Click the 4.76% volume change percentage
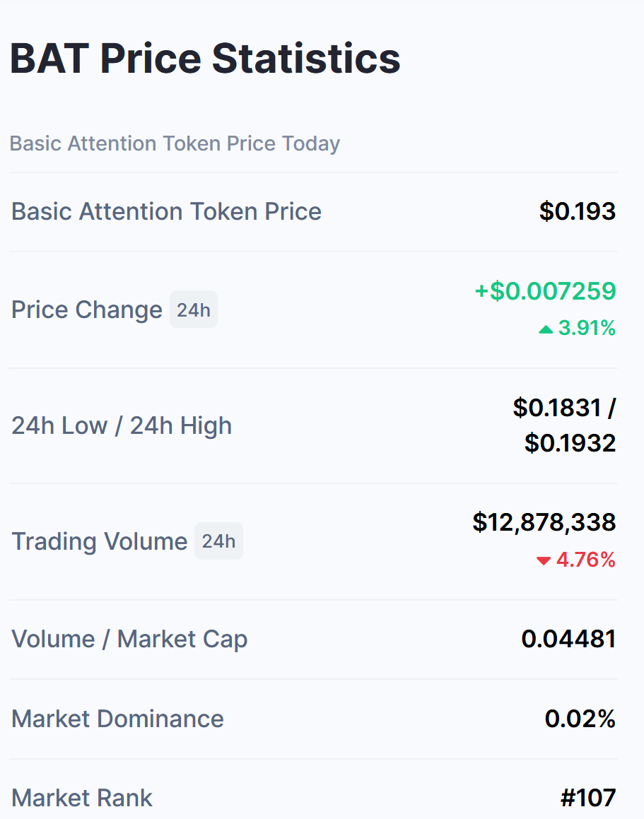 pos(585,560)
